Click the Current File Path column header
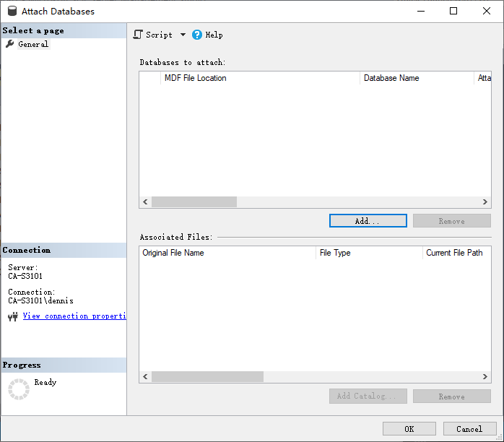This screenshot has height=442, width=504. click(x=455, y=253)
